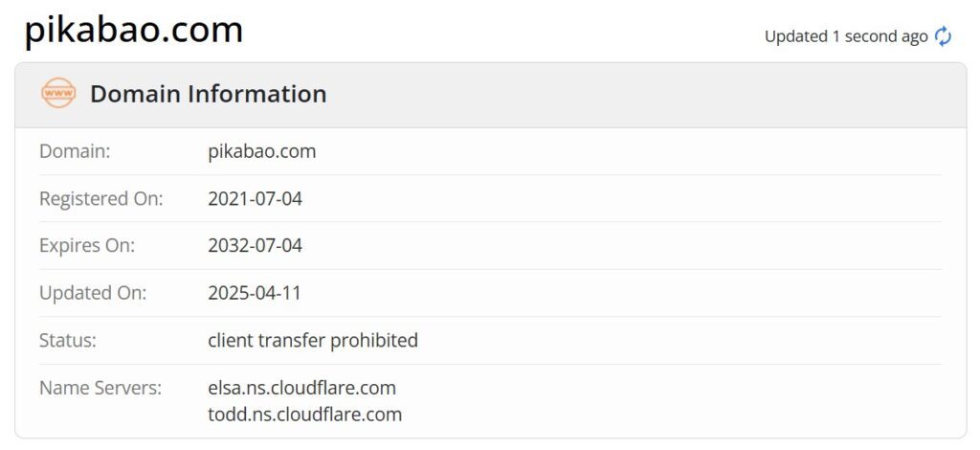Click the pikabao.com page title

[134, 31]
